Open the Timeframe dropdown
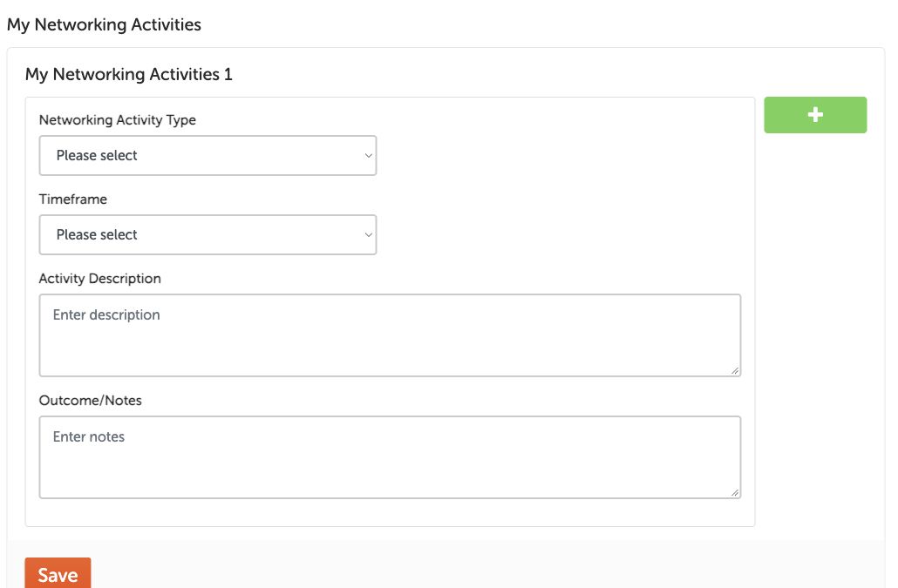Image resolution: width=898 pixels, height=588 pixels. point(207,234)
